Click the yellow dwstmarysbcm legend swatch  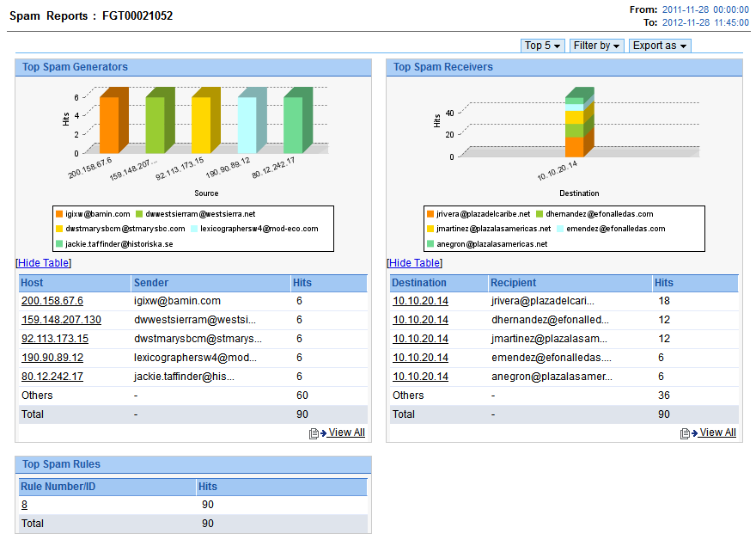[59, 229]
